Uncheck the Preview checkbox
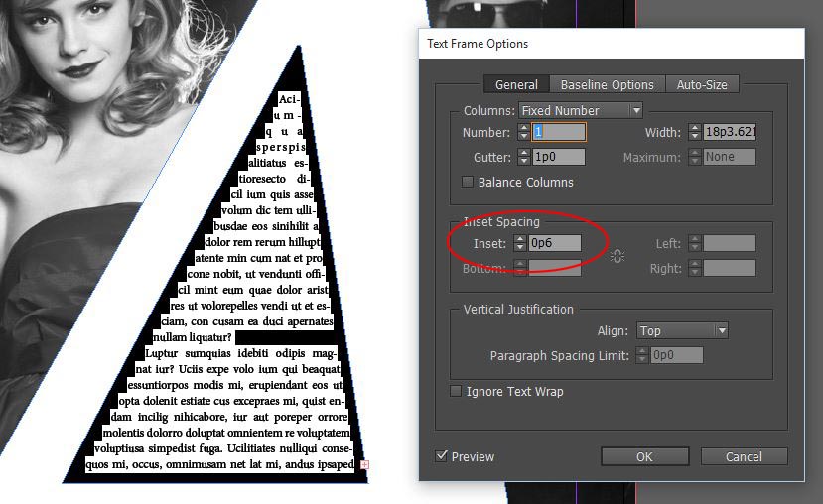This screenshot has height=504, width=823. (x=441, y=456)
